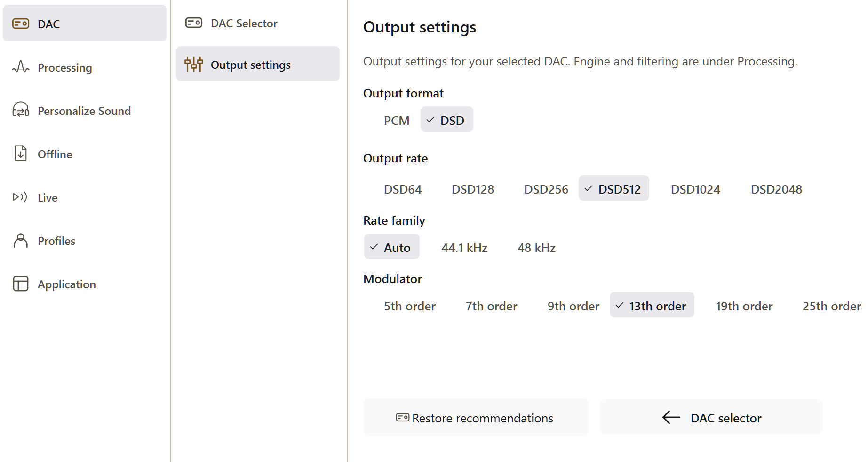Screen dimensions: 868x462
Task: Choose the DSD128 output rate
Action: (473, 189)
